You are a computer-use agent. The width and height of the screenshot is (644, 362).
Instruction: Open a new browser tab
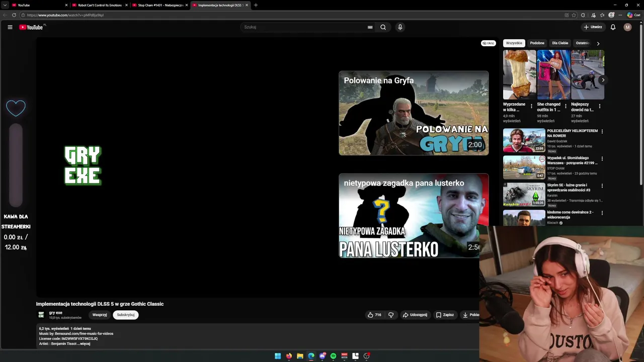click(256, 5)
